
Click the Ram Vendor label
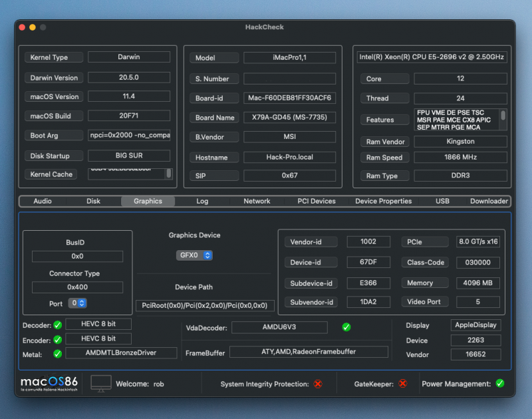(385, 142)
